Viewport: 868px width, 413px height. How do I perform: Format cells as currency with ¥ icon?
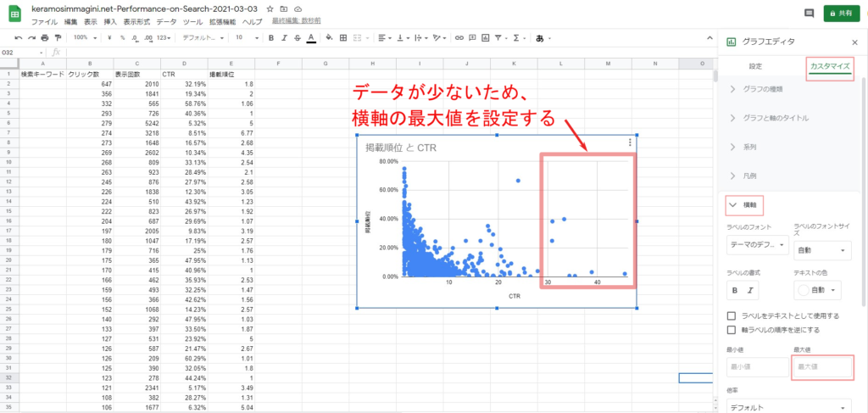[x=109, y=37]
